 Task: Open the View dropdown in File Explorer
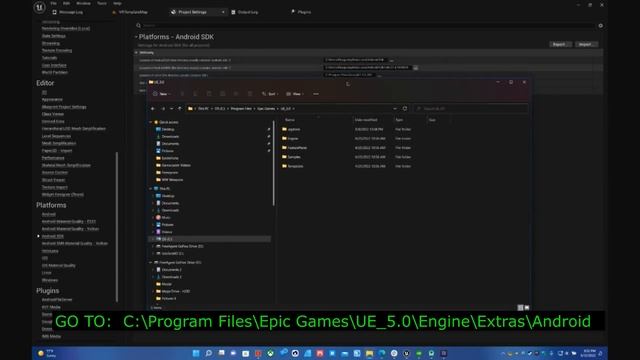(x=295, y=94)
